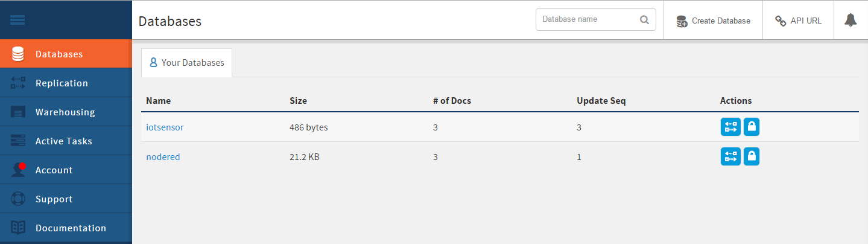This screenshot has width=868, height=244.
Task: Open Account settings in the sidebar
Action: (x=66, y=170)
